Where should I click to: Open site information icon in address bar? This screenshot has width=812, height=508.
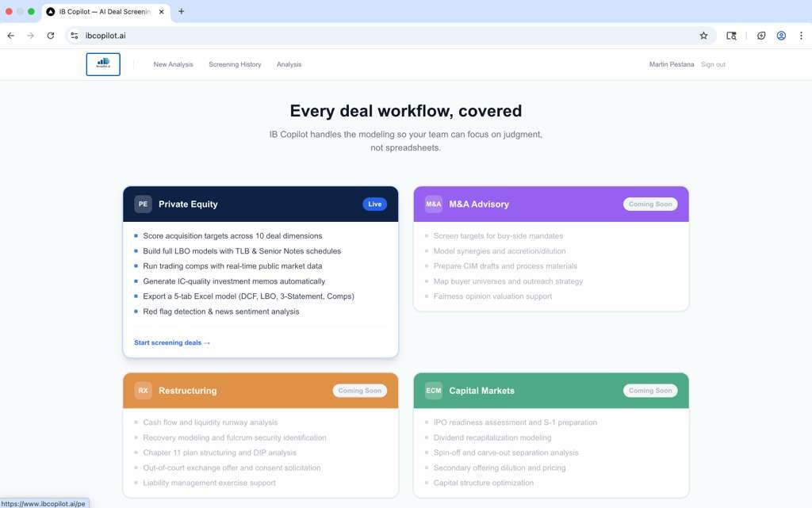tap(75, 36)
